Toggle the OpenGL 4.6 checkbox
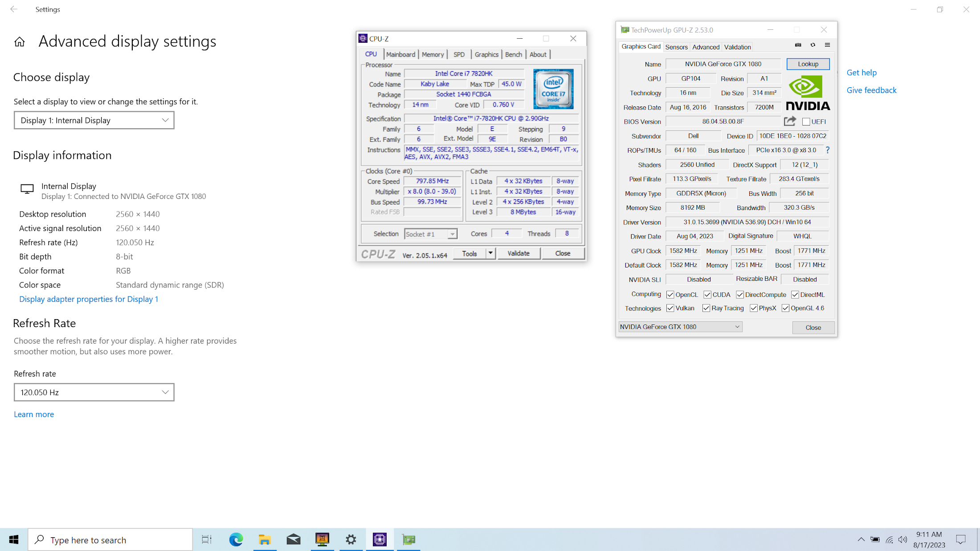 pos(785,308)
